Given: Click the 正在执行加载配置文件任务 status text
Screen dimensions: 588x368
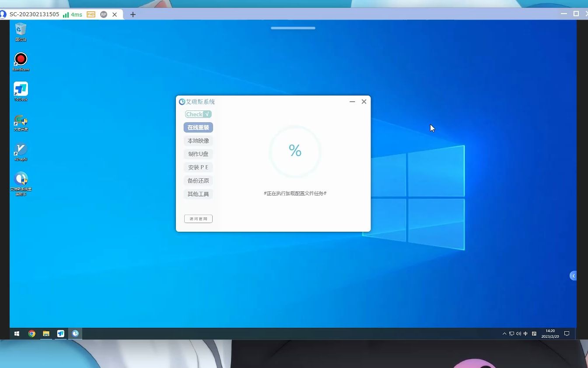Looking at the screenshot, I should [295, 193].
